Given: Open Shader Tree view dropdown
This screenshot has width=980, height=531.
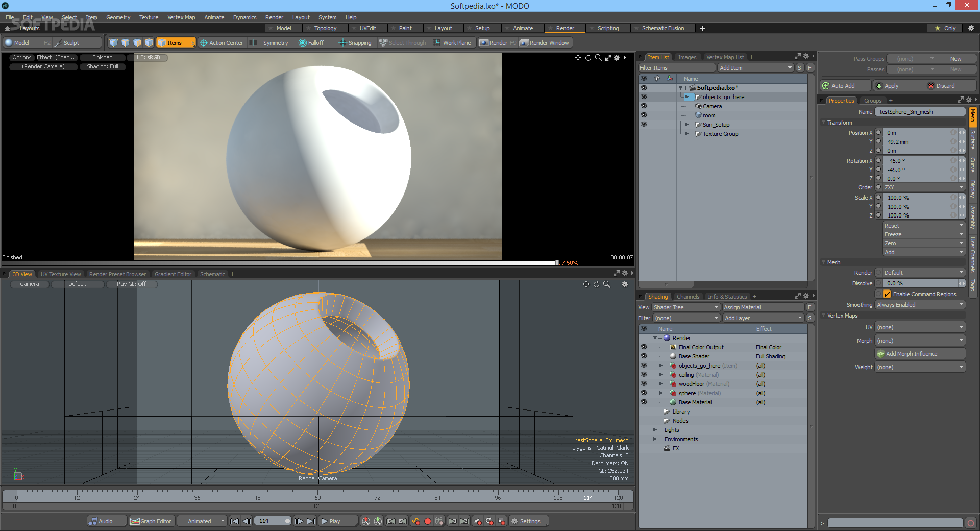Looking at the screenshot, I should (686, 307).
